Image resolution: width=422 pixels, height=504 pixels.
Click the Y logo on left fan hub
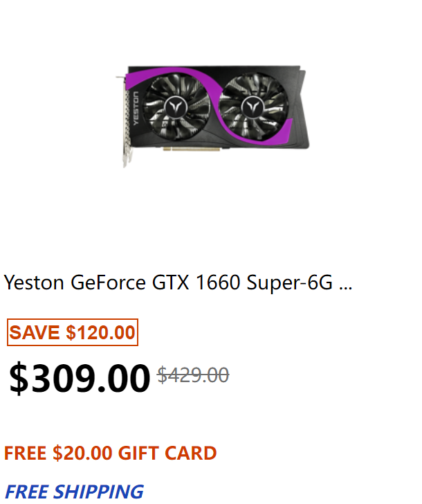click(175, 107)
